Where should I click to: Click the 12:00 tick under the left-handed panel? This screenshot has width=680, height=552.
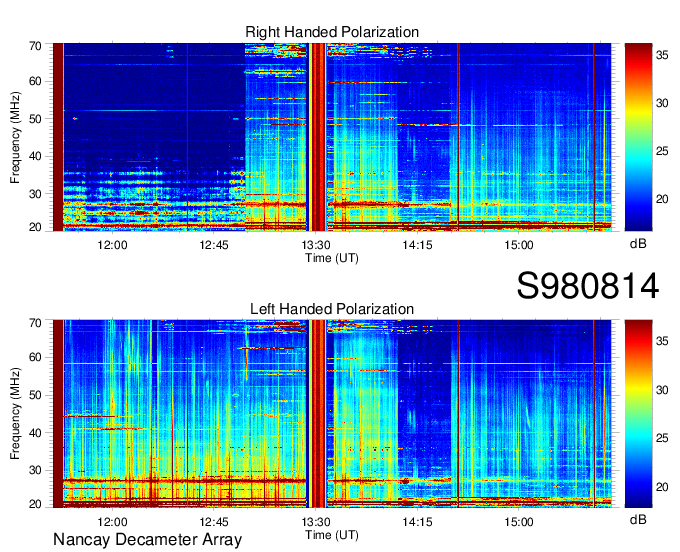(x=112, y=522)
